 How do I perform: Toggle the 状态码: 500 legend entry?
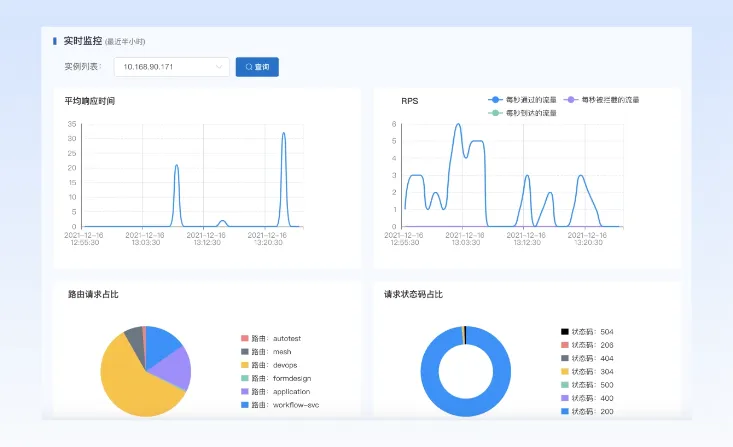tap(587, 385)
